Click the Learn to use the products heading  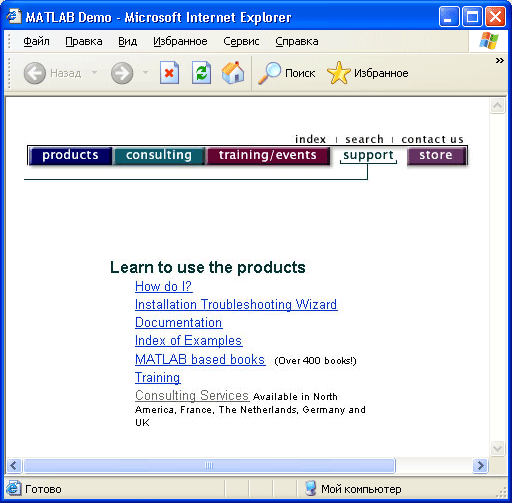pyautogui.click(x=208, y=267)
